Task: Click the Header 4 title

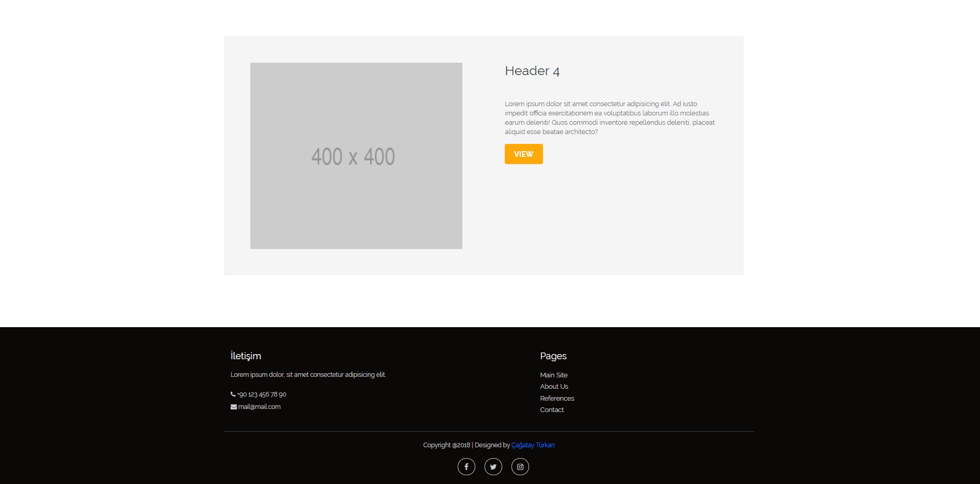Action: 532,71
